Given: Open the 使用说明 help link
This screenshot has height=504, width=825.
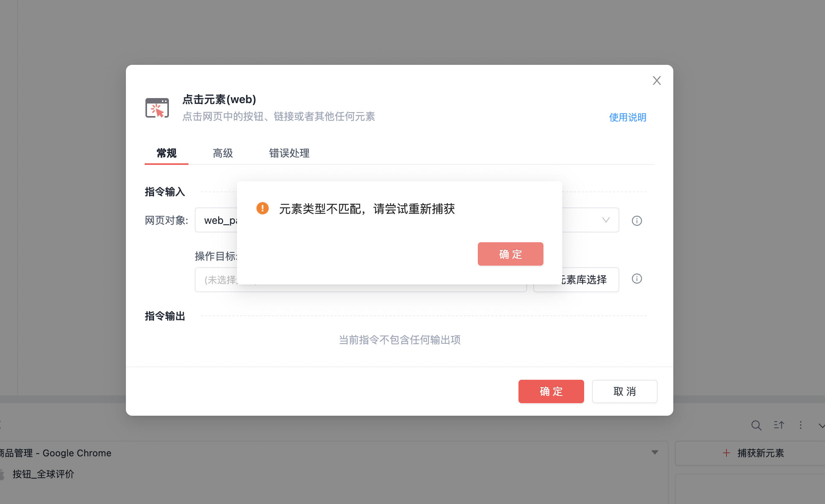Looking at the screenshot, I should [627, 117].
